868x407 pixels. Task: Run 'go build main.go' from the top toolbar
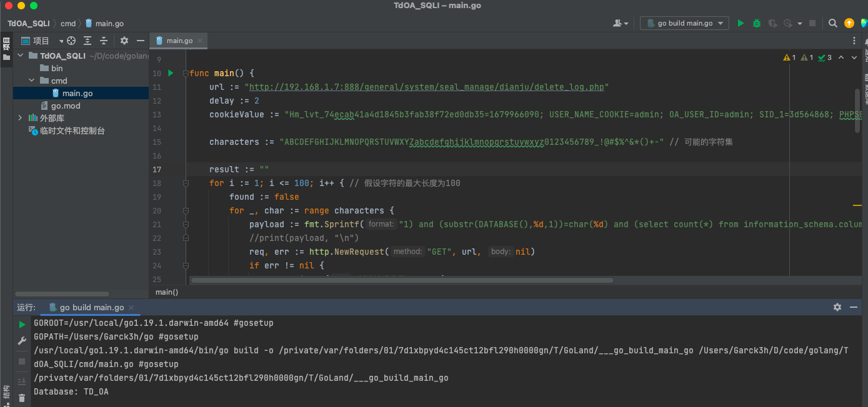coord(741,23)
